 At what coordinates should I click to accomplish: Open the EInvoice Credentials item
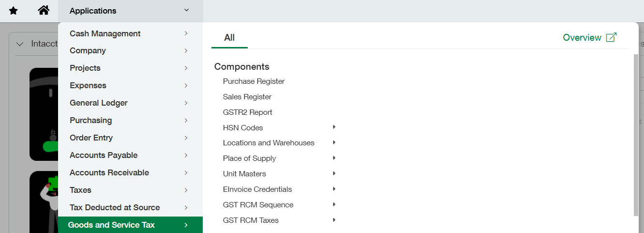257,189
